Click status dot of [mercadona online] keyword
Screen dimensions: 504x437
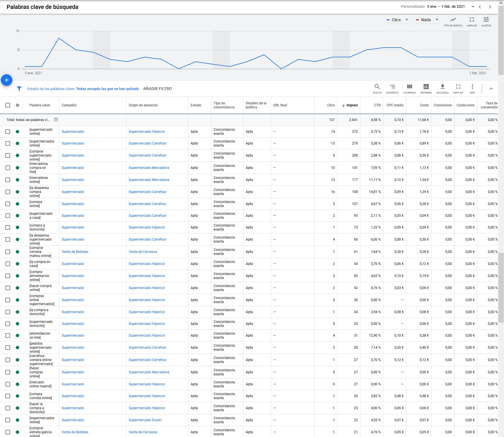click(17, 180)
